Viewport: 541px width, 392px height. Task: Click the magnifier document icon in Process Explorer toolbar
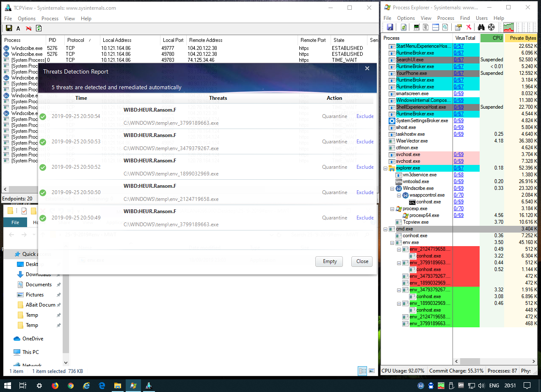[445, 27]
